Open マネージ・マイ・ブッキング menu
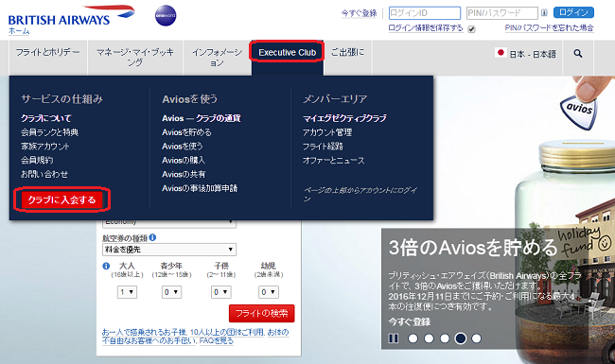The height and width of the screenshot is (364, 615). (135, 58)
